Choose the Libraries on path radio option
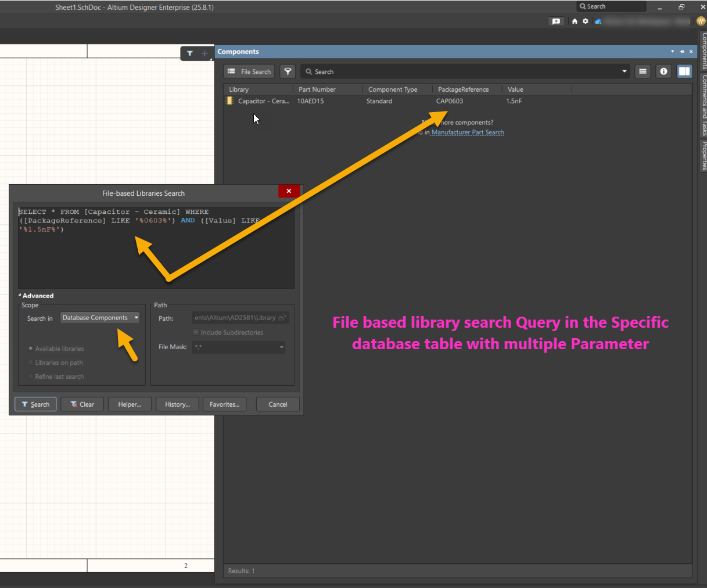The width and height of the screenshot is (707, 588). (x=31, y=363)
